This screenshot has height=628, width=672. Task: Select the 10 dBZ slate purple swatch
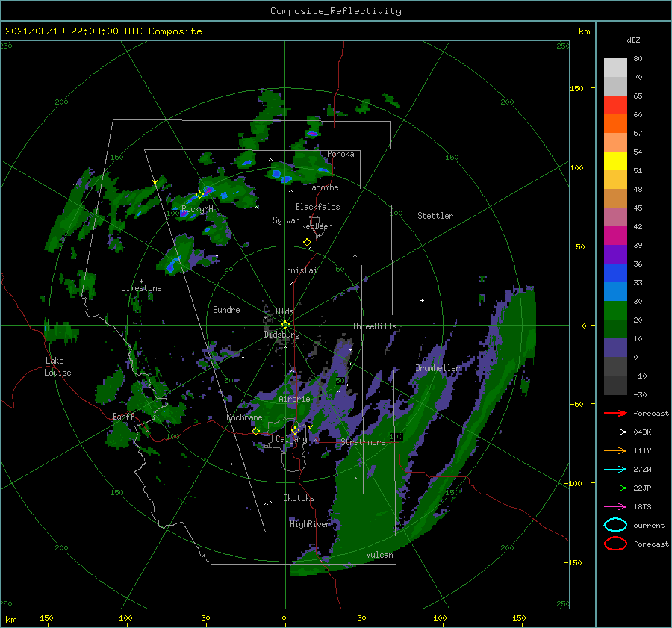[615, 348]
